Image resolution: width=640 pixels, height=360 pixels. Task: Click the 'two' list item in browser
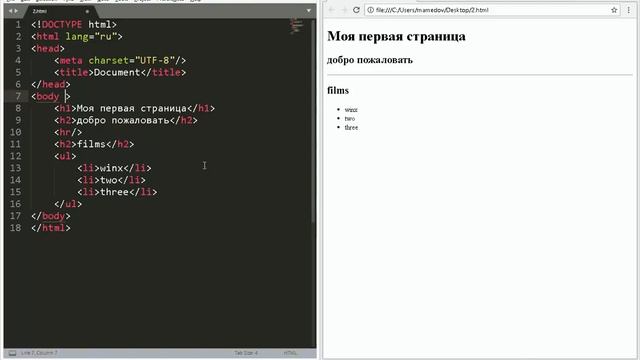pos(350,119)
